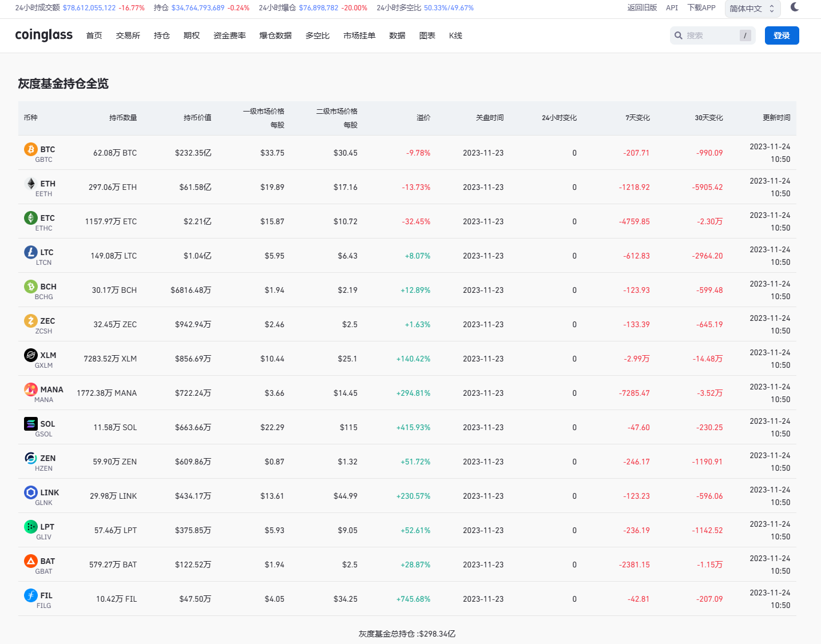This screenshot has height=644, width=821.
Task: Click the XLM holdings value $856.69万
Action: pos(193,359)
